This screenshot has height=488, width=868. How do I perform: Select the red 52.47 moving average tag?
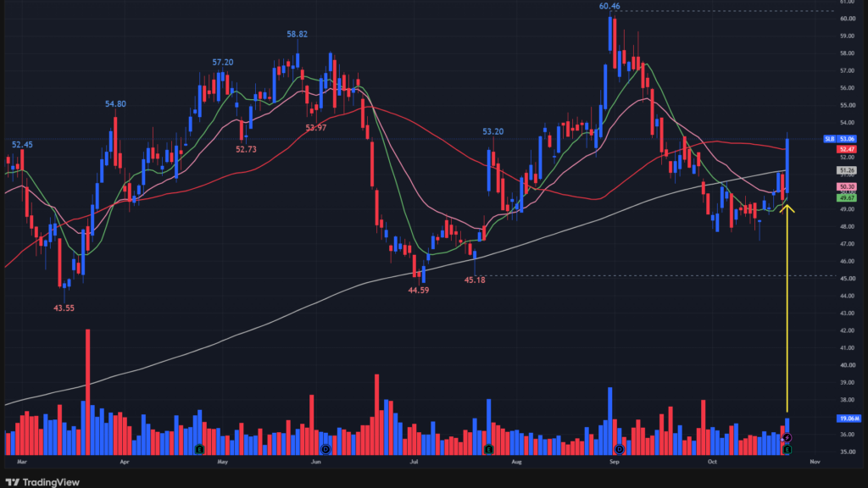847,149
